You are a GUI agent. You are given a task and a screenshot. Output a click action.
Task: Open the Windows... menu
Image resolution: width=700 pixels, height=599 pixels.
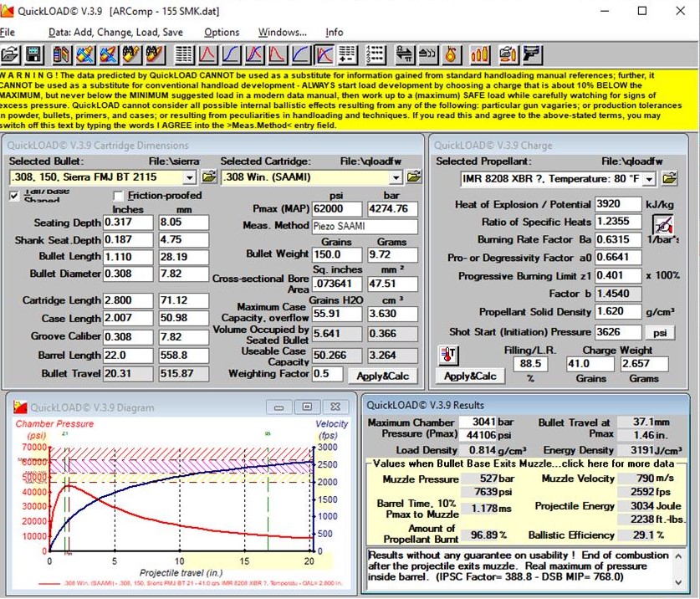point(282,32)
